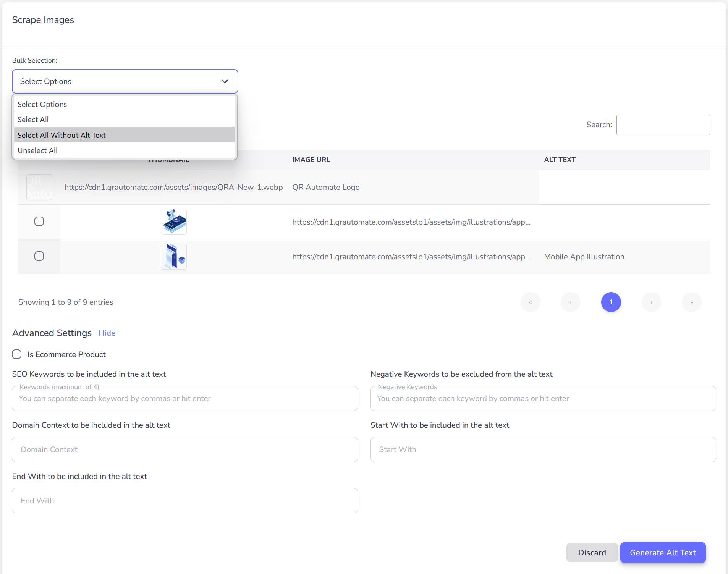Open the QR Automate logo thumbnail
This screenshot has width=728, height=574.
click(39, 187)
